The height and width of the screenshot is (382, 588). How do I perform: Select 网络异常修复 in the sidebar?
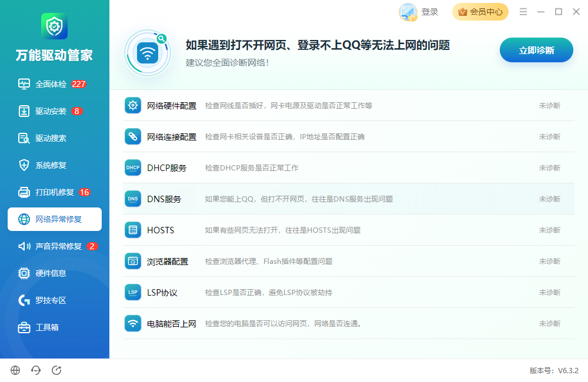(x=54, y=219)
